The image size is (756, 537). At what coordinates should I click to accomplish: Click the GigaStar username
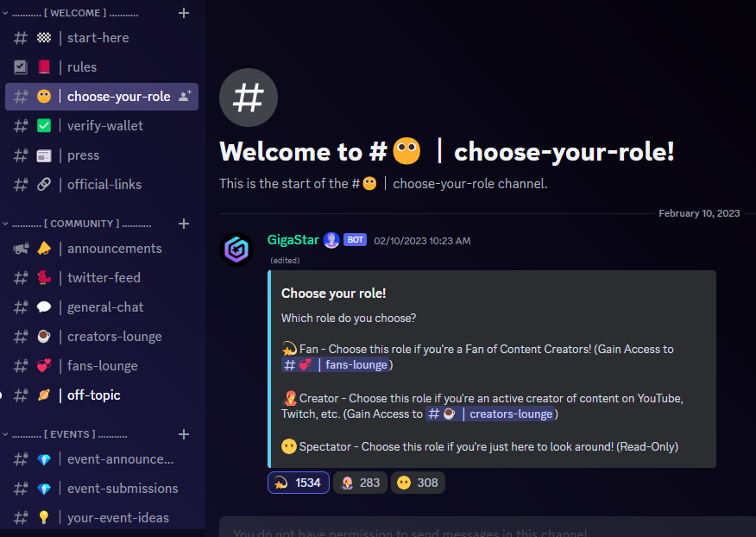[x=293, y=240]
